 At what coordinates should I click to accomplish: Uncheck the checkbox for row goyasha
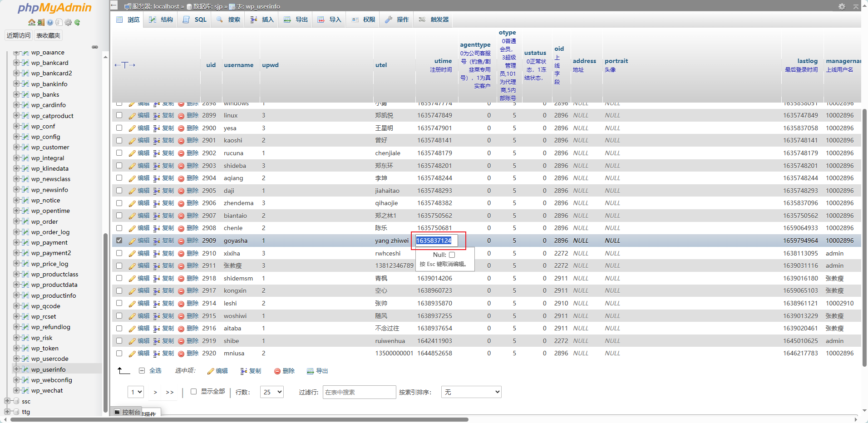(x=119, y=241)
